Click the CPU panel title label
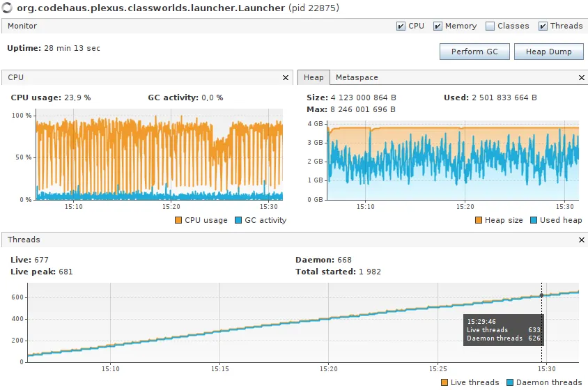The image size is (588, 390). (x=16, y=77)
